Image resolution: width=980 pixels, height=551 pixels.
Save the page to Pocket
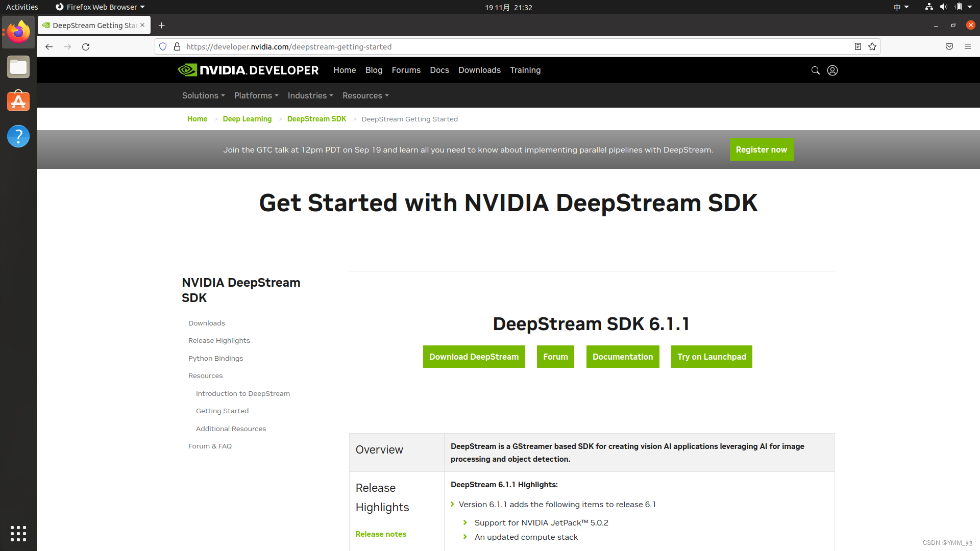tap(949, 46)
